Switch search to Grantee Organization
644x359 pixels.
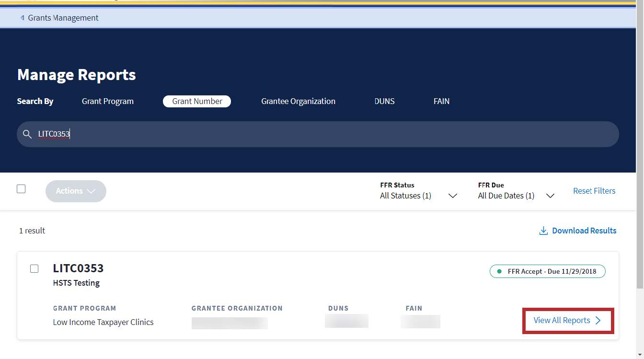point(298,101)
